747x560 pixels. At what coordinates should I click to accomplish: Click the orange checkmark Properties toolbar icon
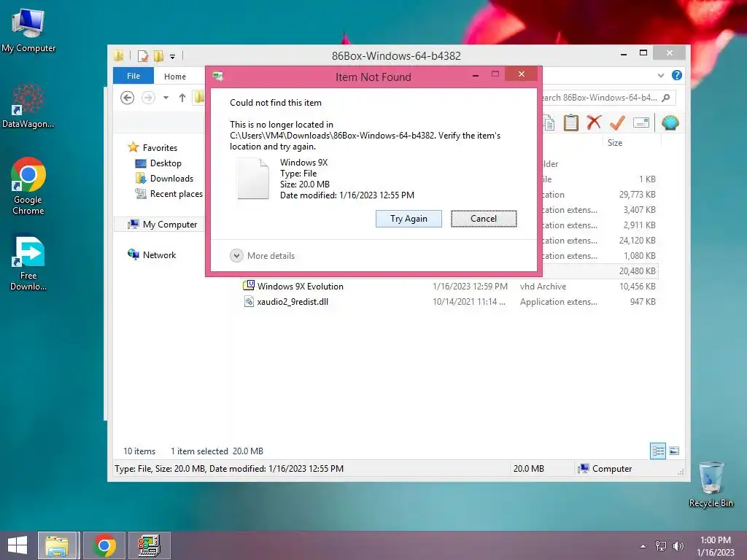tap(617, 122)
